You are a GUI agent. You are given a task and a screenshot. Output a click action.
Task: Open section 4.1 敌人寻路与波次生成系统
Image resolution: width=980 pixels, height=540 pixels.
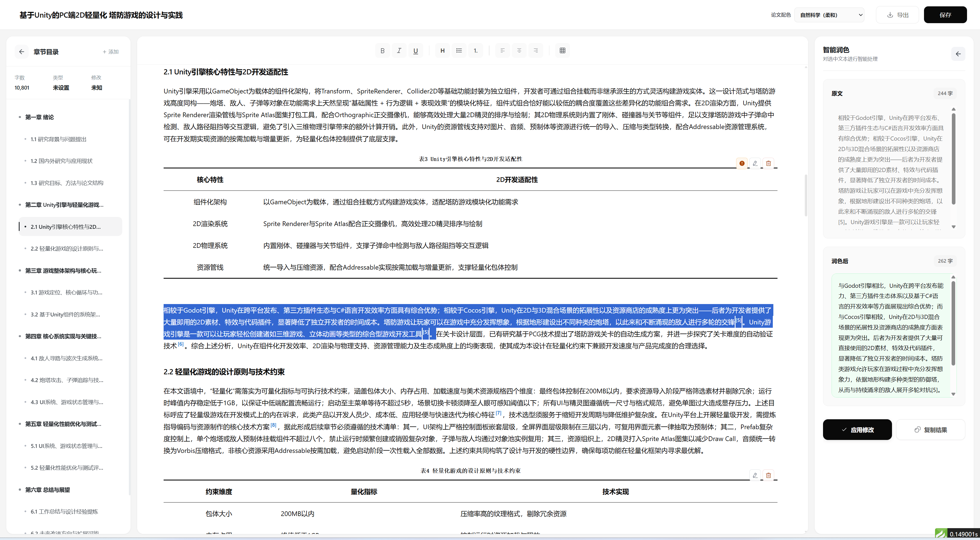coord(66,358)
